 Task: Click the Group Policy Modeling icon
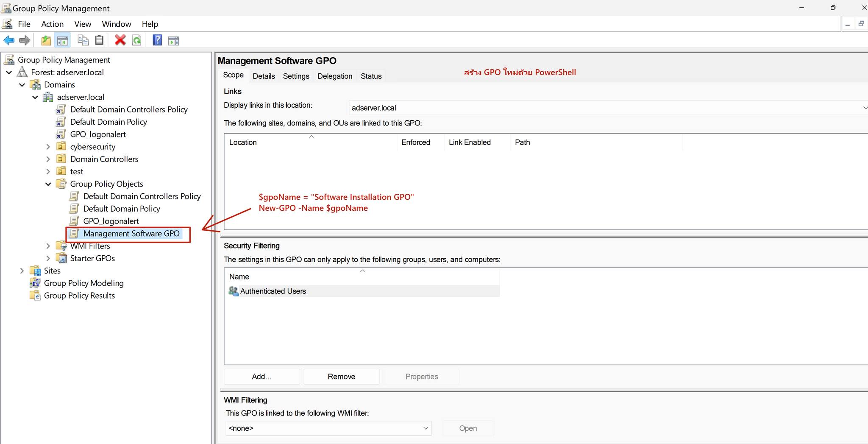click(x=35, y=283)
